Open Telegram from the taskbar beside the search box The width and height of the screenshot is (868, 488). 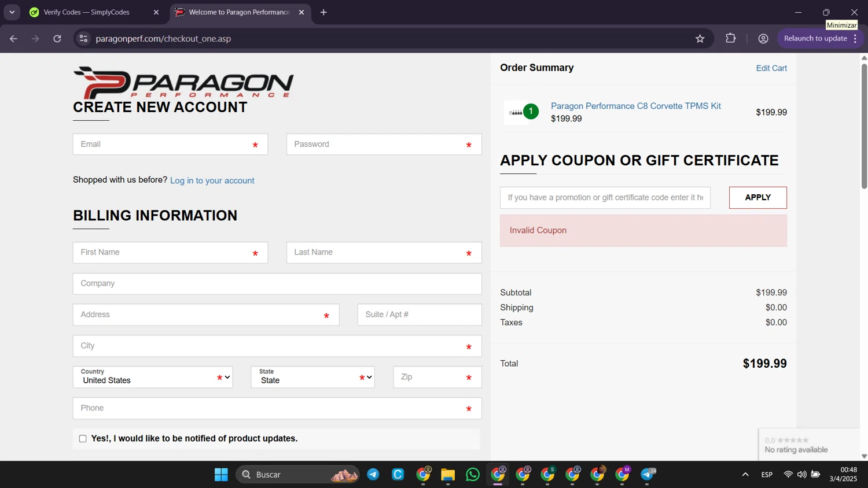coord(373,475)
